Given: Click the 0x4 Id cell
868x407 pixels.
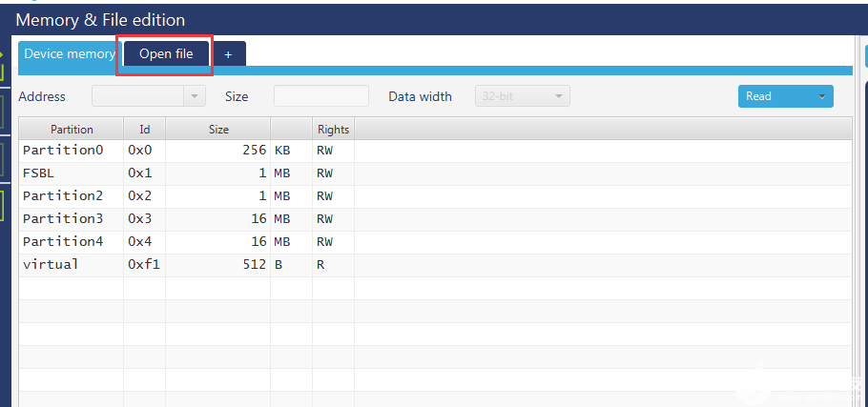Looking at the screenshot, I should 144,242.
